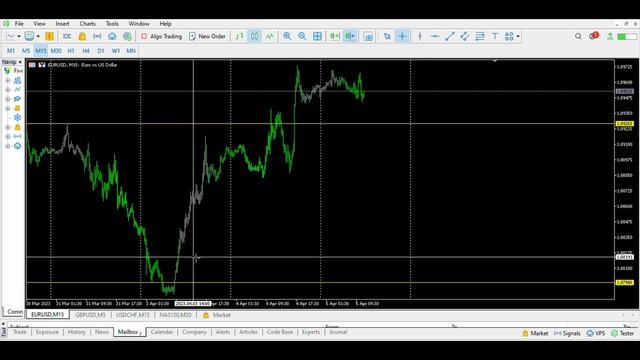This screenshot has width=640, height=360.
Task: Click the New Order button
Action: (x=207, y=36)
